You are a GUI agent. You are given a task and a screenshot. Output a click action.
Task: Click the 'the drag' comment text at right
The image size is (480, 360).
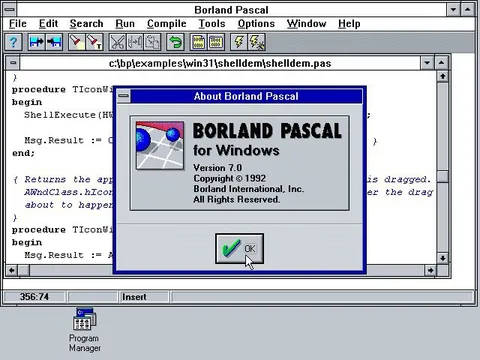point(409,192)
